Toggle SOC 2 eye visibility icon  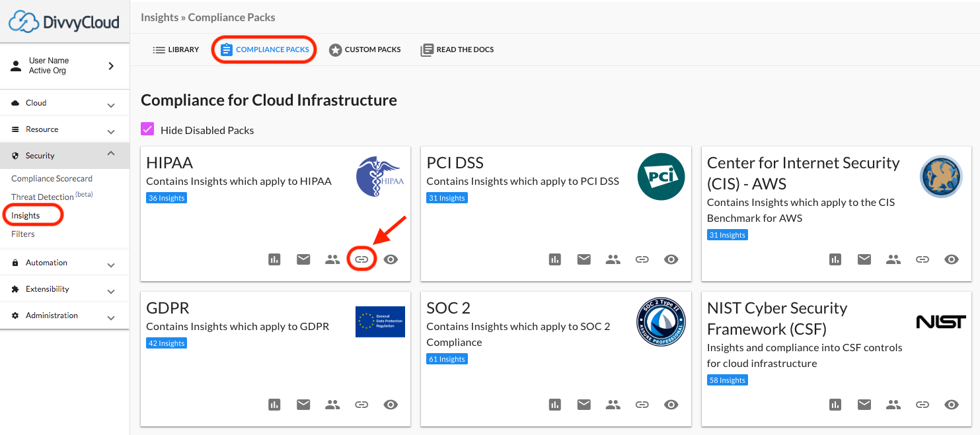coord(671,405)
